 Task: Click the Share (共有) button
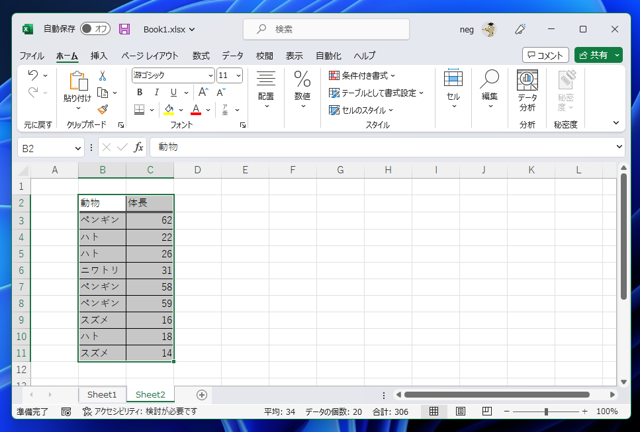[x=593, y=55]
